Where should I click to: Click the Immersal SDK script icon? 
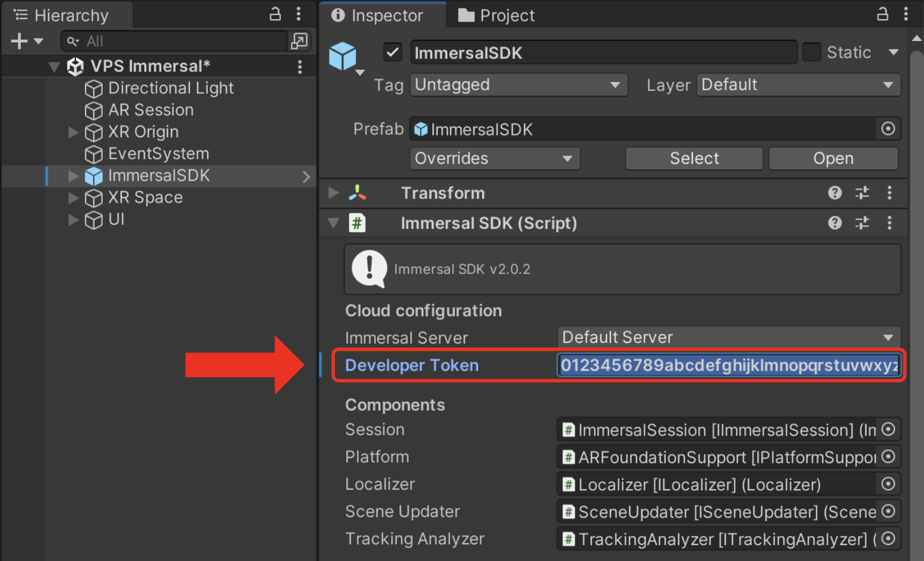pos(357,223)
